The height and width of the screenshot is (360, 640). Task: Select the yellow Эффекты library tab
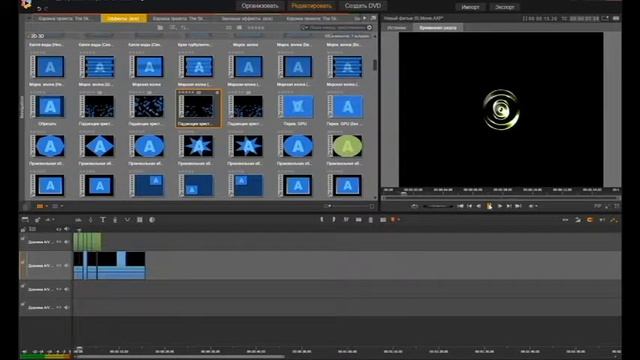coord(123,18)
